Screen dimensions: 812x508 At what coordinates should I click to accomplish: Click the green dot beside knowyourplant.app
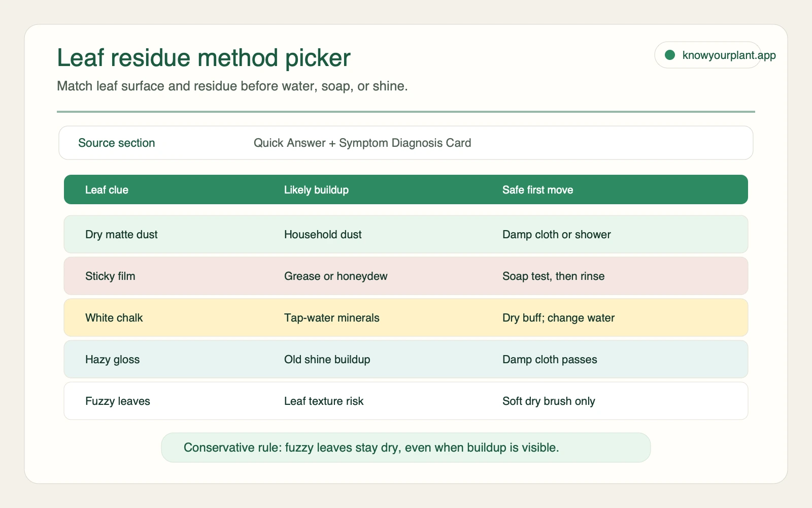(x=670, y=55)
